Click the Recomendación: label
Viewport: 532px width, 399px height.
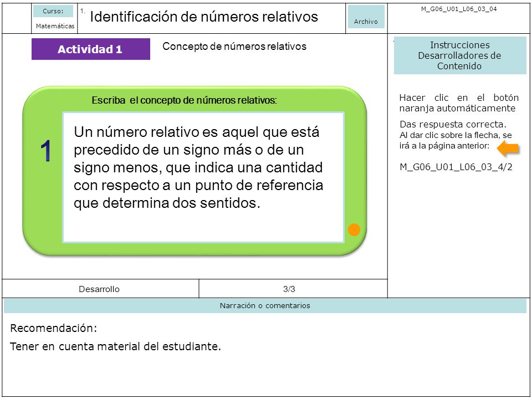[54, 328]
